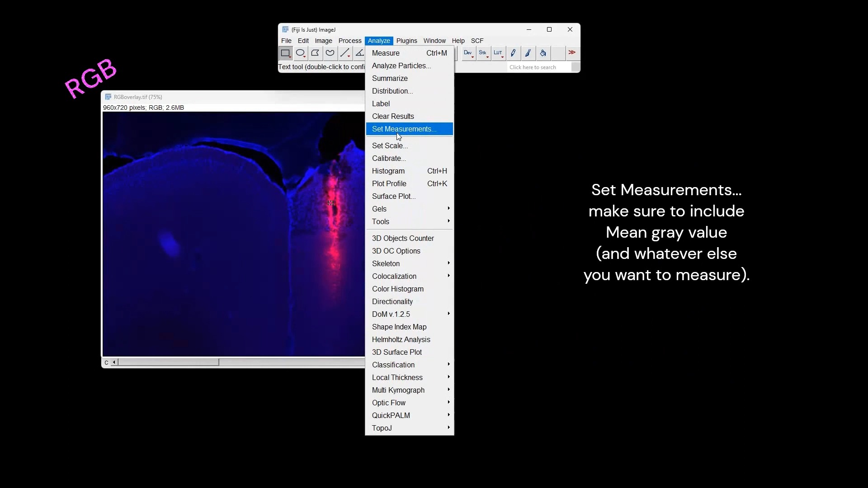868x488 pixels.
Task: Select the Rectangle selection tool
Action: coord(285,53)
